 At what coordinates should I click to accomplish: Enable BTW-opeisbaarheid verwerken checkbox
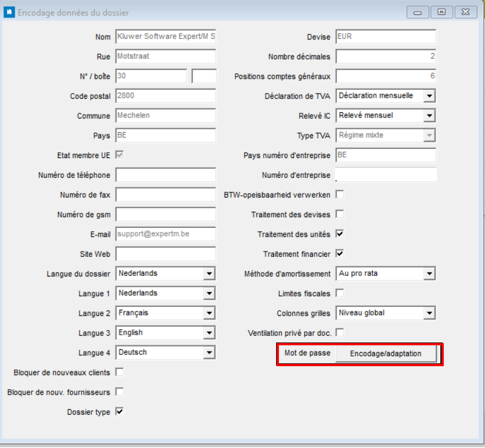point(340,195)
